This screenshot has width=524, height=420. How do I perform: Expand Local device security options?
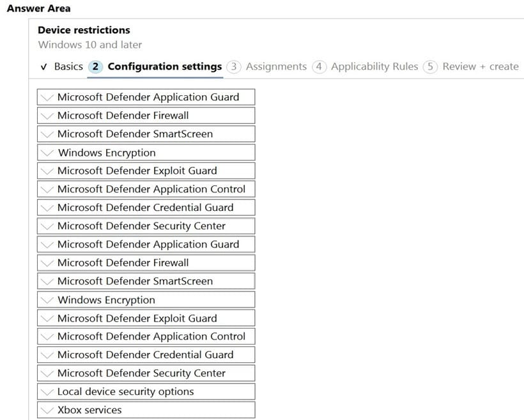click(x=146, y=391)
